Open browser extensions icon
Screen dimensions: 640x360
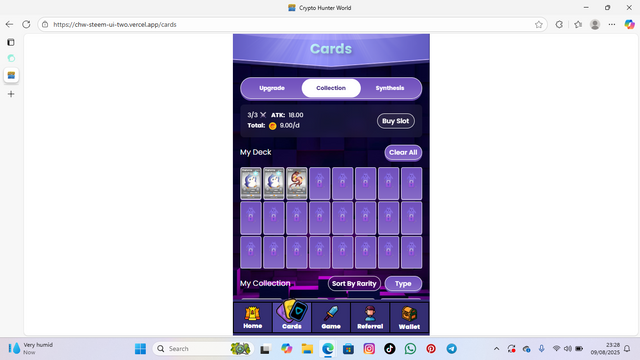coord(559,24)
